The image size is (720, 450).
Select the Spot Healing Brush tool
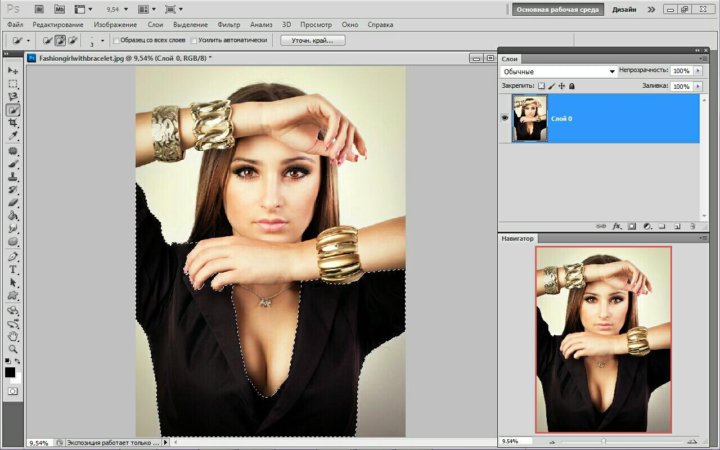[13, 151]
